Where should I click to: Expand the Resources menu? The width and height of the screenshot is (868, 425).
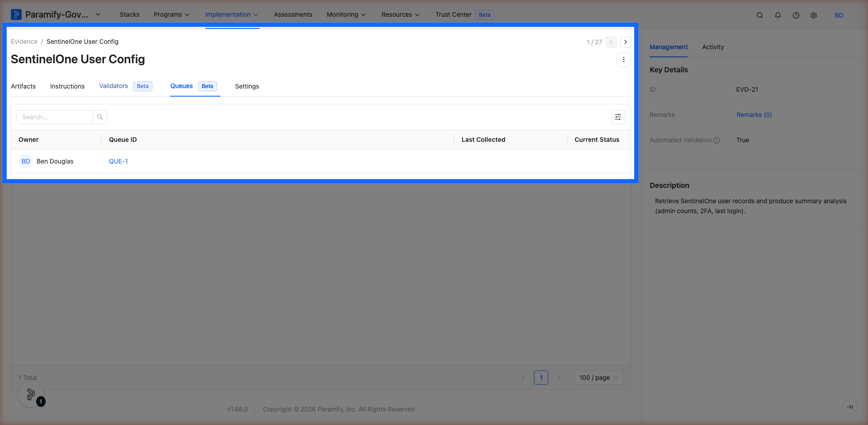(401, 14)
